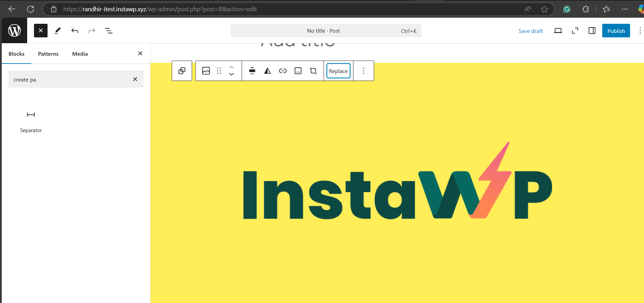
Task: Refresh the browser page
Action: coord(31,9)
